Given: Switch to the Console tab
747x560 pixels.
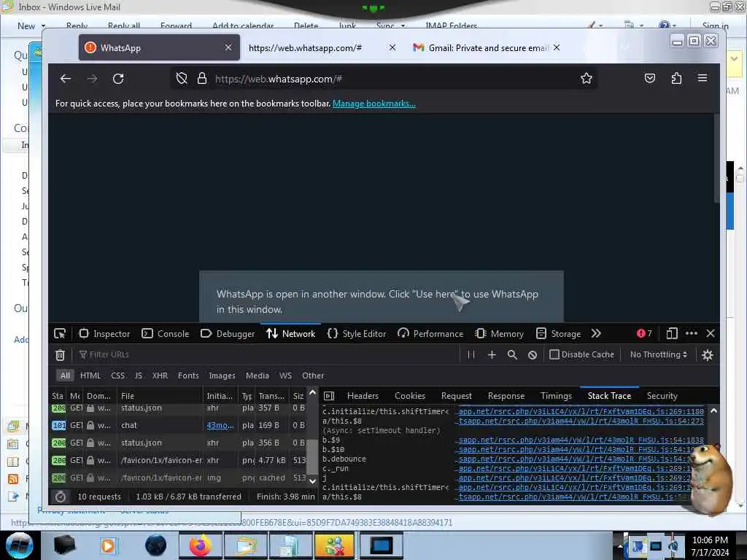Looking at the screenshot, I should pyautogui.click(x=166, y=334).
